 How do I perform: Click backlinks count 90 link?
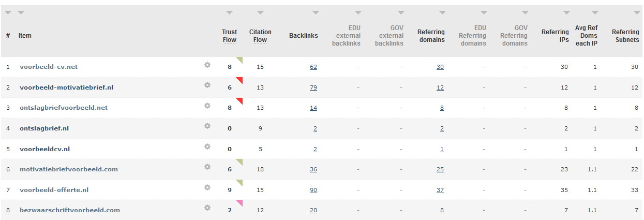[313, 190]
